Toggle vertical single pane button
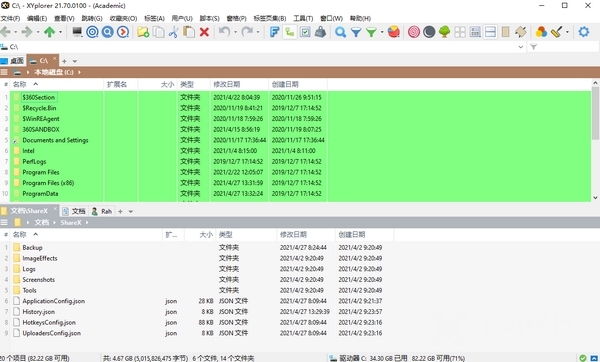The width and height of the screenshot is (600, 362). [505, 32]
